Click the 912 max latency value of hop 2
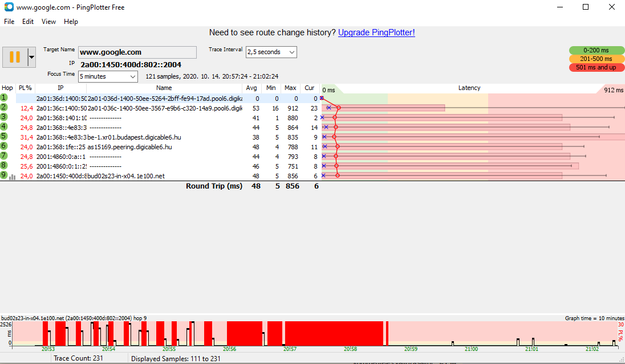This screenshot has height=364, width=625. pyautogui.click(x=293, y=108)
